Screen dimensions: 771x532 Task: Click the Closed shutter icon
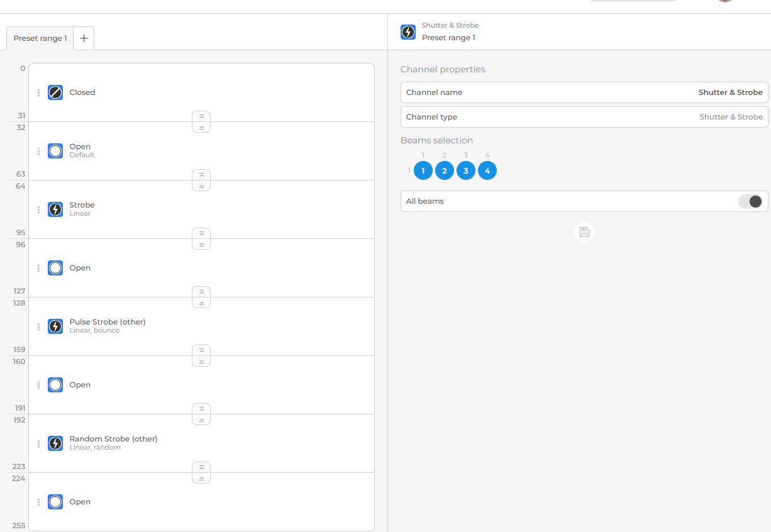[x=55, y=92]
